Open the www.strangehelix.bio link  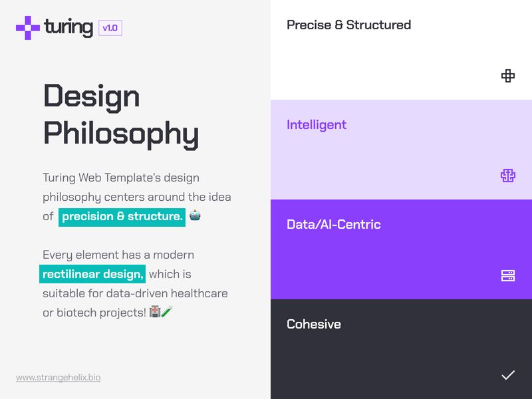(57, 377)
